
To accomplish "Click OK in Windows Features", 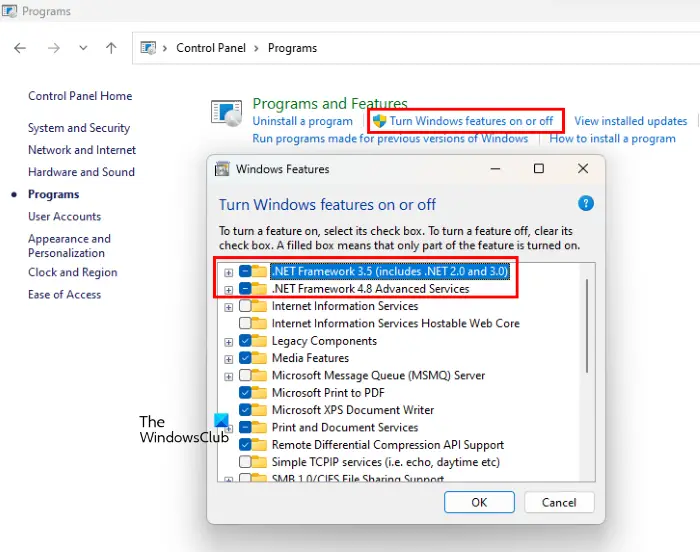I will (x=479, y=502).
